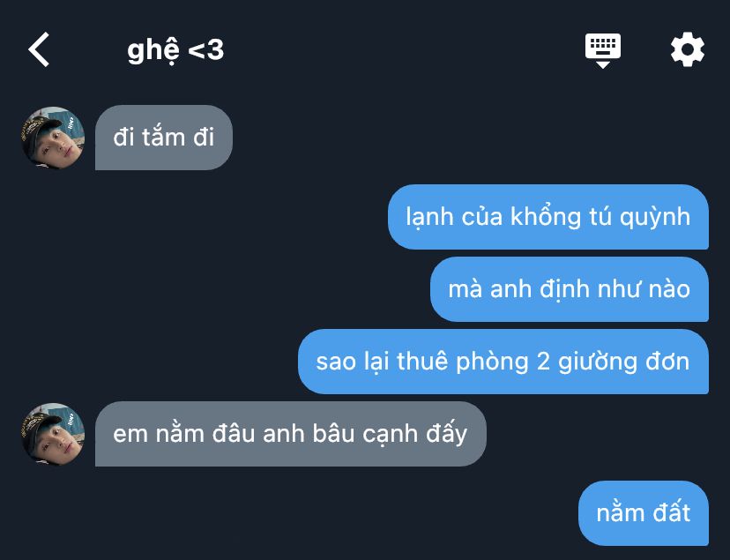Tap the "nằm đất" message bubble
This screenshot has height=560, width=730.
[644, 513]
